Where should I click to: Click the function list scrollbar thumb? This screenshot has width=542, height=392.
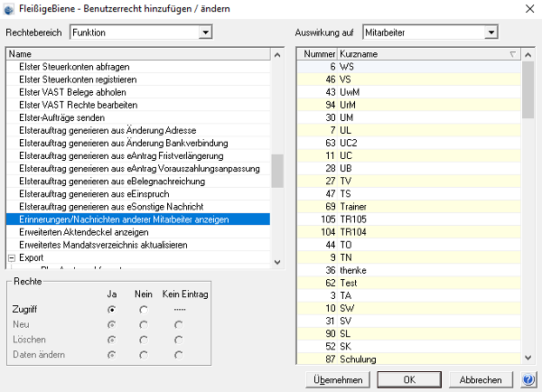click(277, 171)
